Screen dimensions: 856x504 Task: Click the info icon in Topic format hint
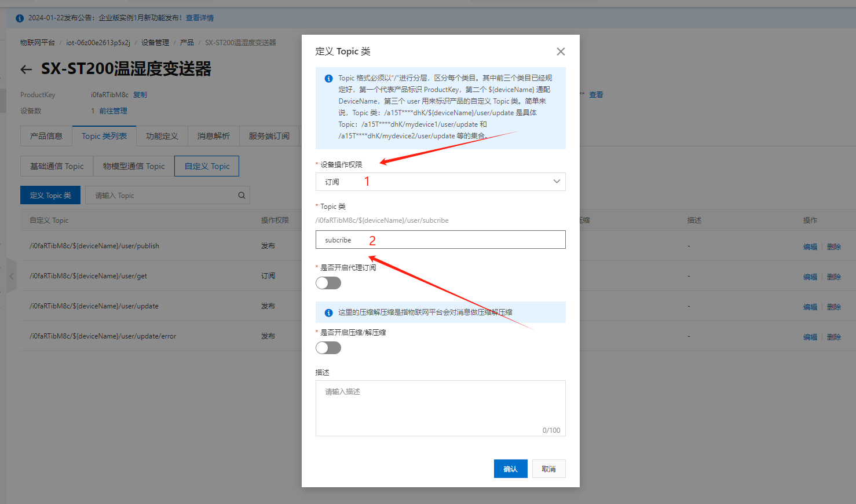328,78
